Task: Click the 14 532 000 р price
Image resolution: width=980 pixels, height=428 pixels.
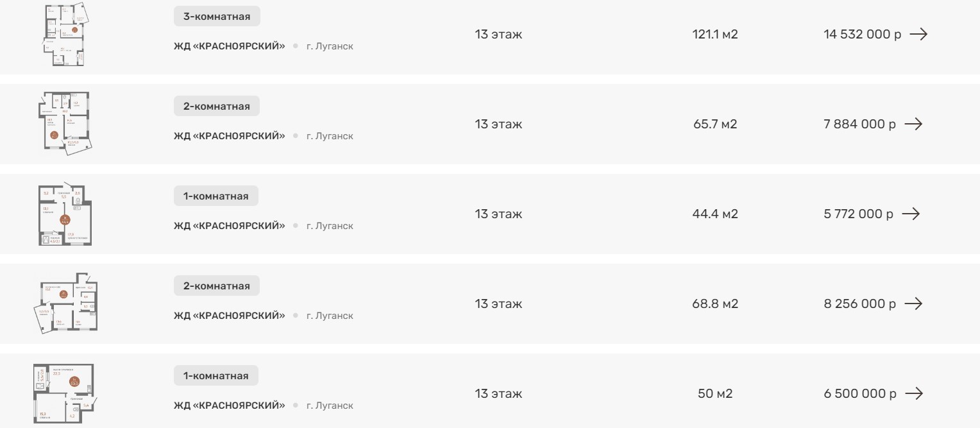Action: point(862,35)
